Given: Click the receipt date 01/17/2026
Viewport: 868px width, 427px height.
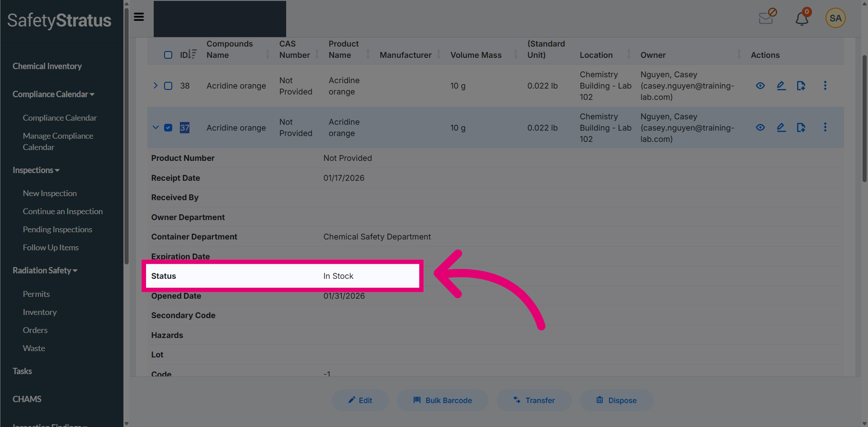Looking at the screenshot, I should coord(344,178).
